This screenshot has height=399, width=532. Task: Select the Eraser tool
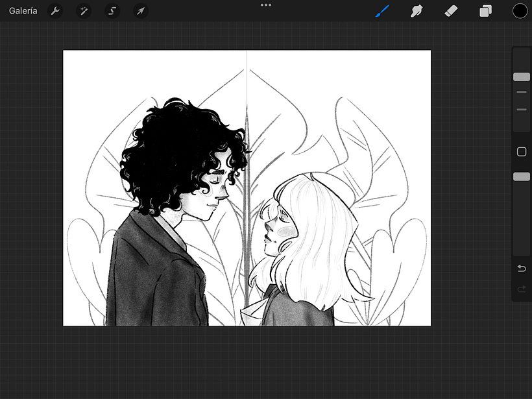tap(452, 11)
